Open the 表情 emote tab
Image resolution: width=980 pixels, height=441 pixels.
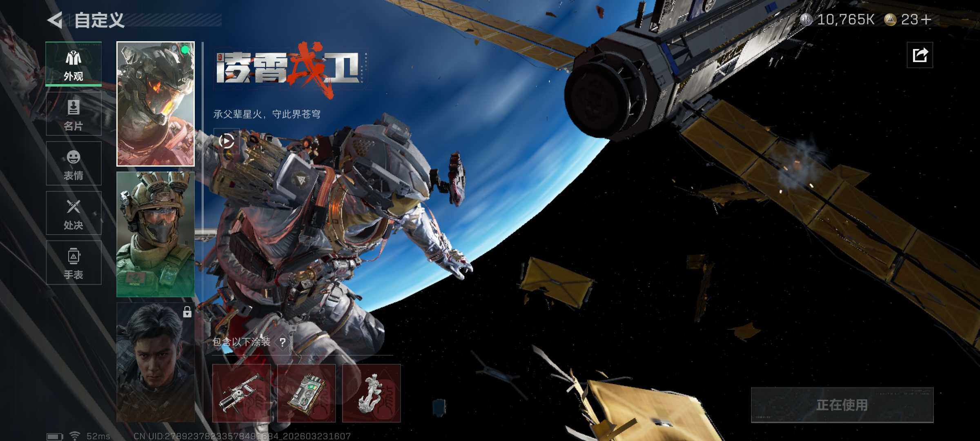pos(73,164)
